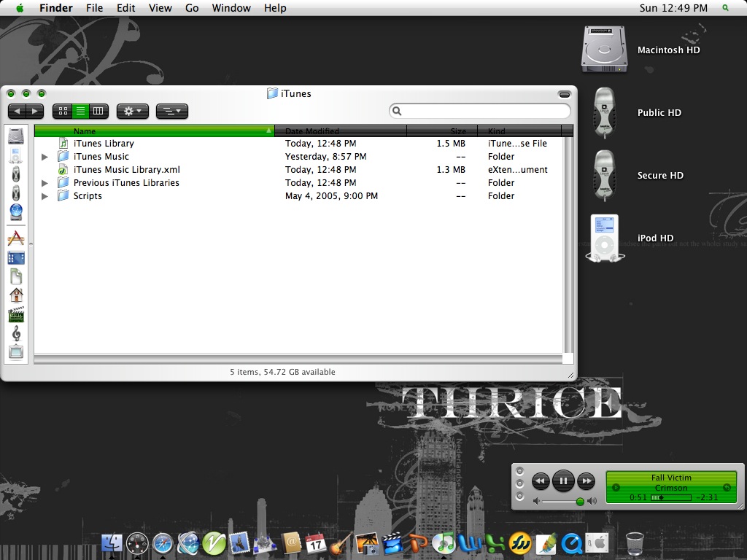Expand the Previous iTunes Libraries folder
This screenshot has width=747, height=560.
44,183
